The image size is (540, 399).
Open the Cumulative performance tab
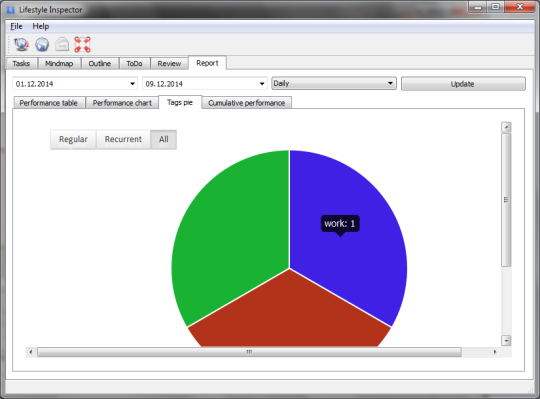(247, 103)
